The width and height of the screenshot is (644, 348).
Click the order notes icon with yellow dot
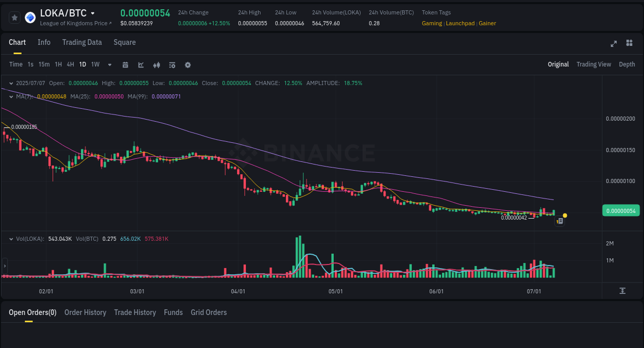tap(560, 221)
